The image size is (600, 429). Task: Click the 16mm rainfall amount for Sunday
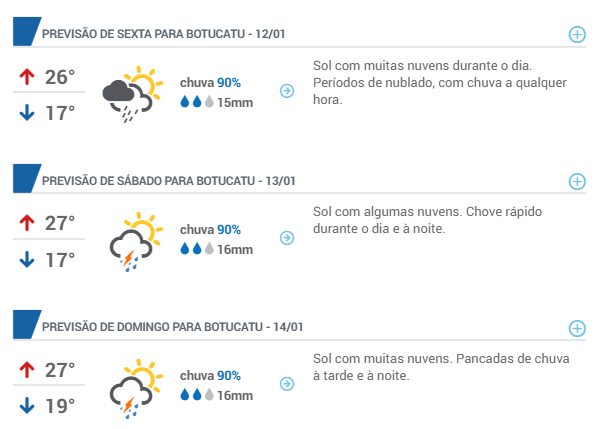pos(235,395)
